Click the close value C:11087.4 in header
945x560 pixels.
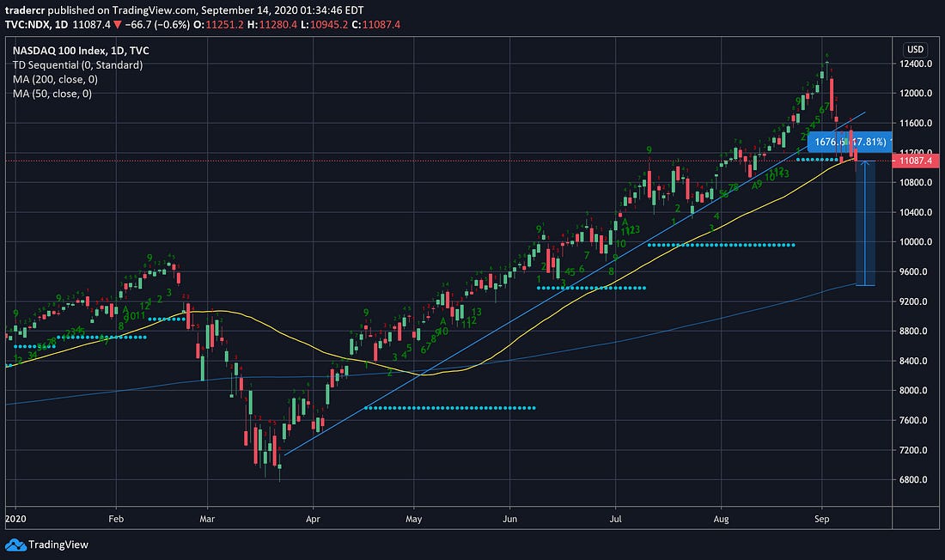click(x=376, y=25)
